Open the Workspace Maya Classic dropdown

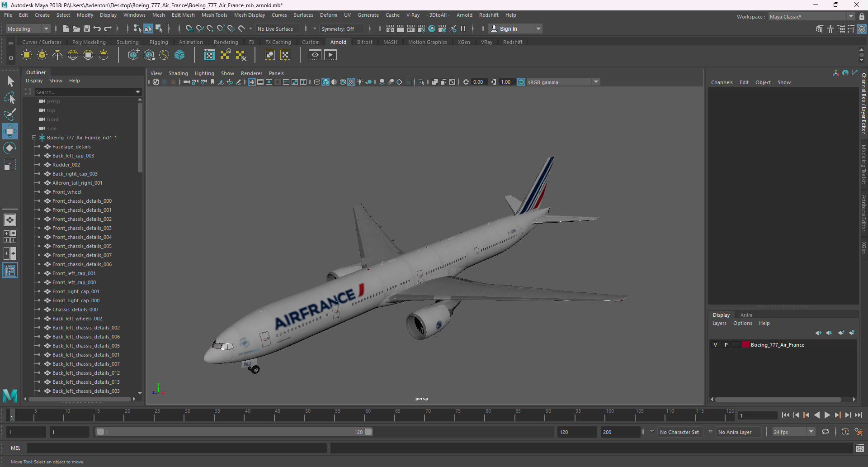[x=851, y=16]
